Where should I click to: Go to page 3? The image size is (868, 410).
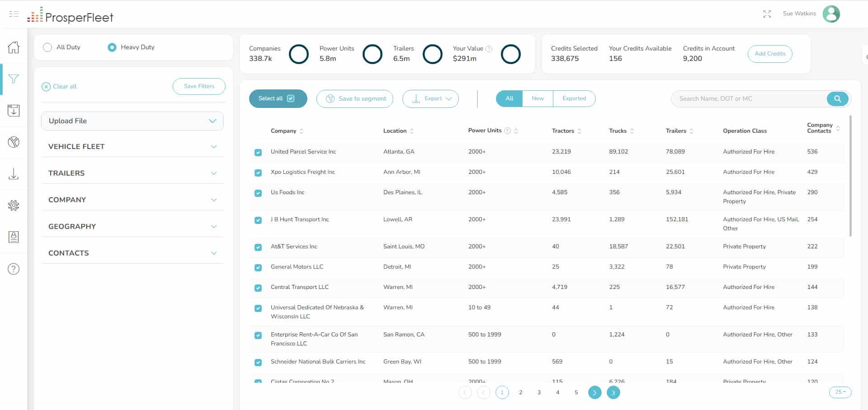539,392
